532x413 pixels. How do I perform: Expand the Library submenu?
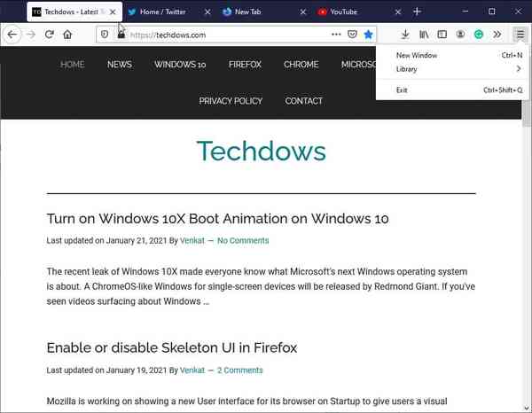[x=452, y=69]
